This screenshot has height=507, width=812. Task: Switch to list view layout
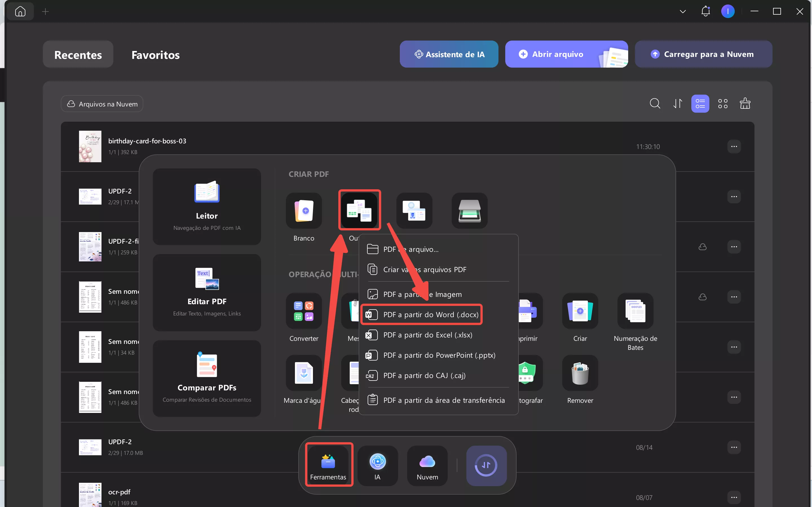pyautogui.click(x=700, y=104)
